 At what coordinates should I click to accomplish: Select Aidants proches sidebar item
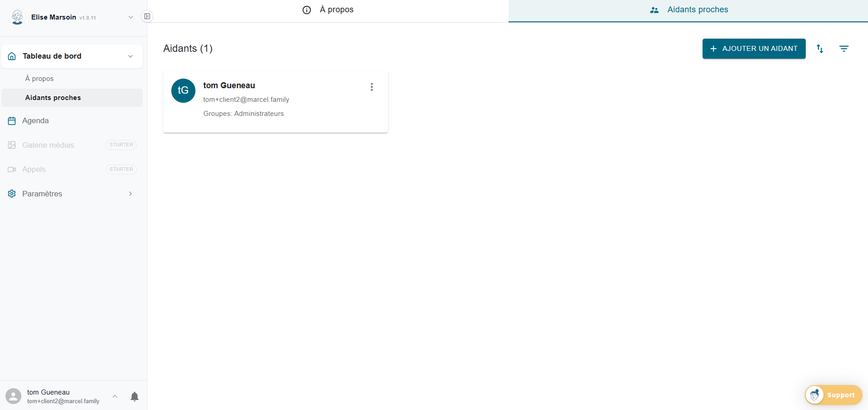coord(53,98)
